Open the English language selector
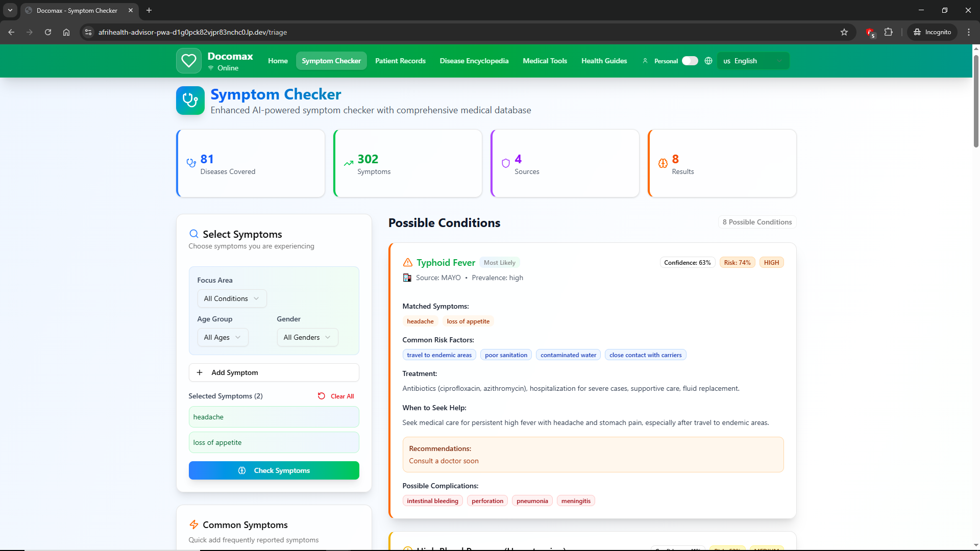980x551 pixels. 753,61
